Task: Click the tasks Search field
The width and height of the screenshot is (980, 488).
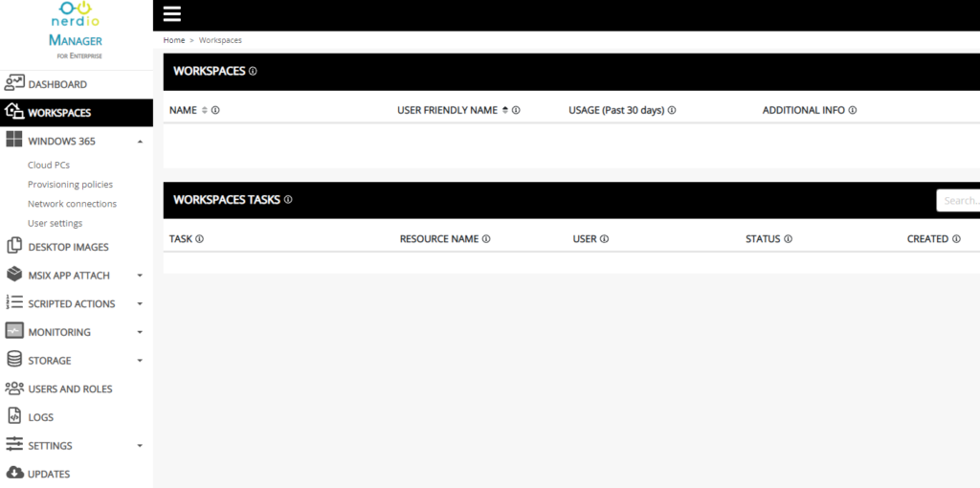Action: (x=958, y=201)
